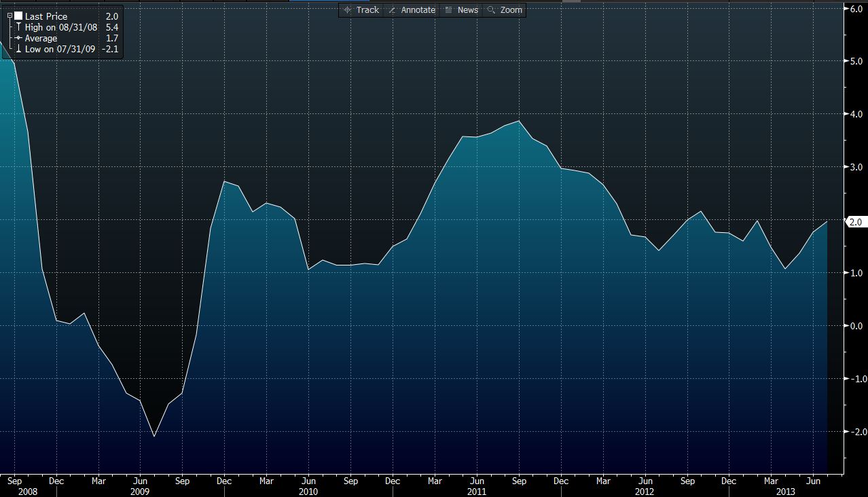Click the 3.0 y-axis label
Viewport: 868px width, 497px height.
856,167
